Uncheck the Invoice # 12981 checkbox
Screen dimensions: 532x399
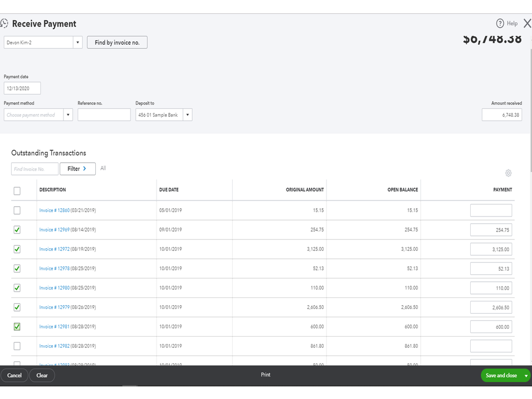pyautogui.click(x=17, y=327)
